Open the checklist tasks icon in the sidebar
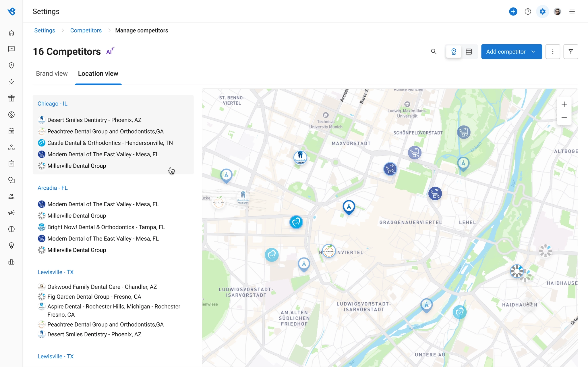 click(11, 164)
